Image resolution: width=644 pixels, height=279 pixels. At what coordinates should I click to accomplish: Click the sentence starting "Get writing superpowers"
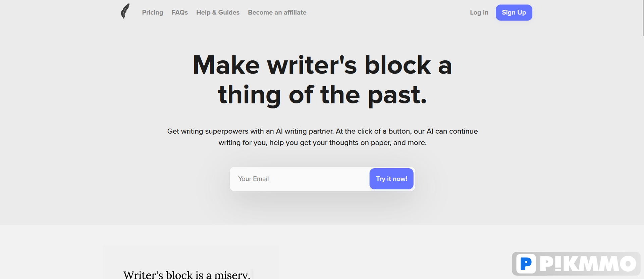(x=250, y=131)
